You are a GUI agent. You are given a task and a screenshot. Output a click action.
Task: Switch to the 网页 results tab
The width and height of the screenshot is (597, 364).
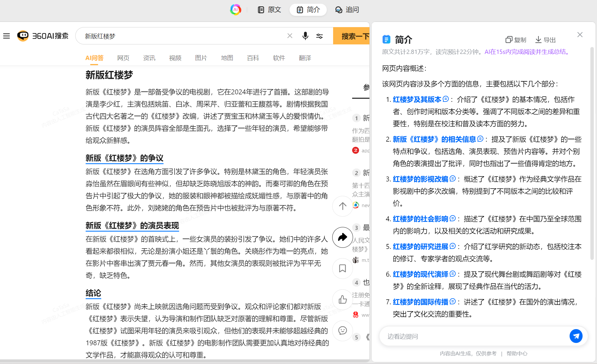click(123, 58)
